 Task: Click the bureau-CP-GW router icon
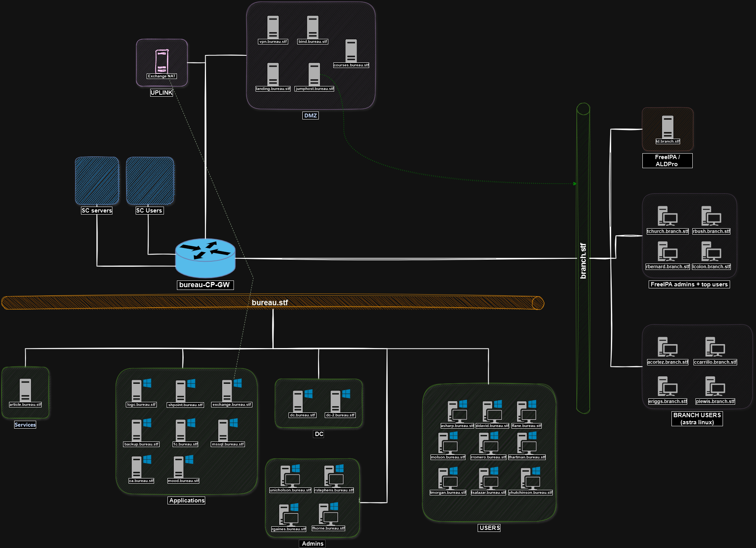point(205,257)
